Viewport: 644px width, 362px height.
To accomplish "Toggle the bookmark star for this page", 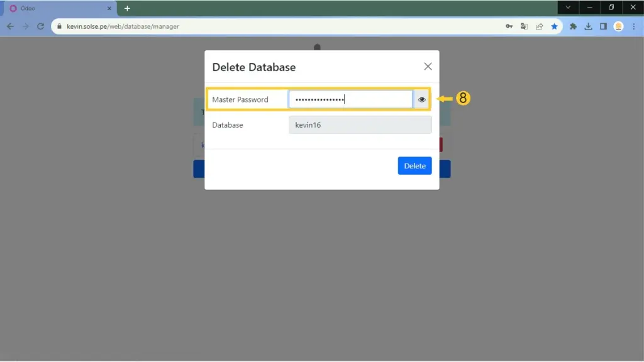I will coord(554,26).
